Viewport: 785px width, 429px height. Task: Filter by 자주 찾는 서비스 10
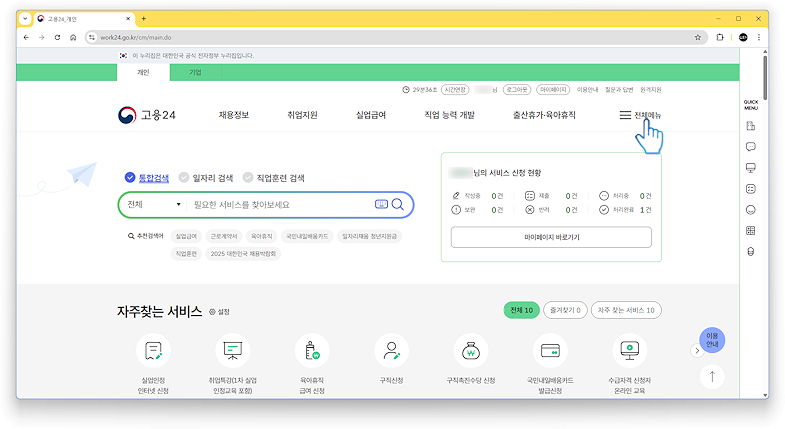click(626, 310)
